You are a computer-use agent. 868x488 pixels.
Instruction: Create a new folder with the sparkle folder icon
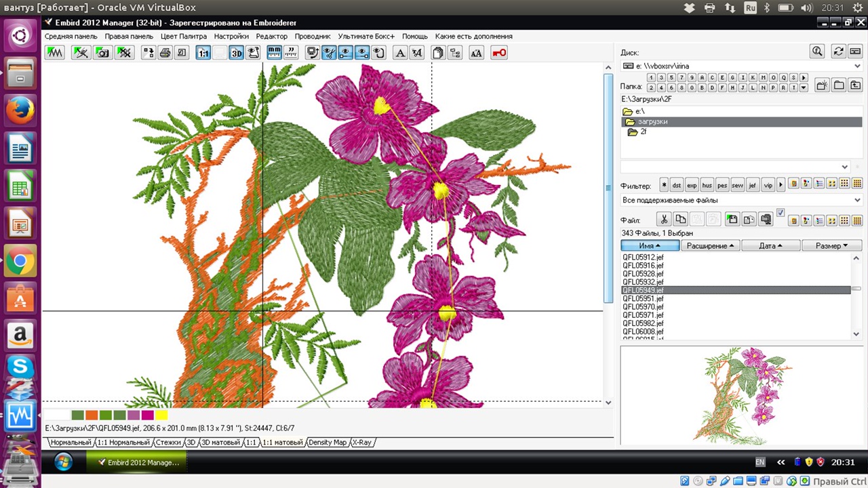pyautogui.click(x=822, y=85)
